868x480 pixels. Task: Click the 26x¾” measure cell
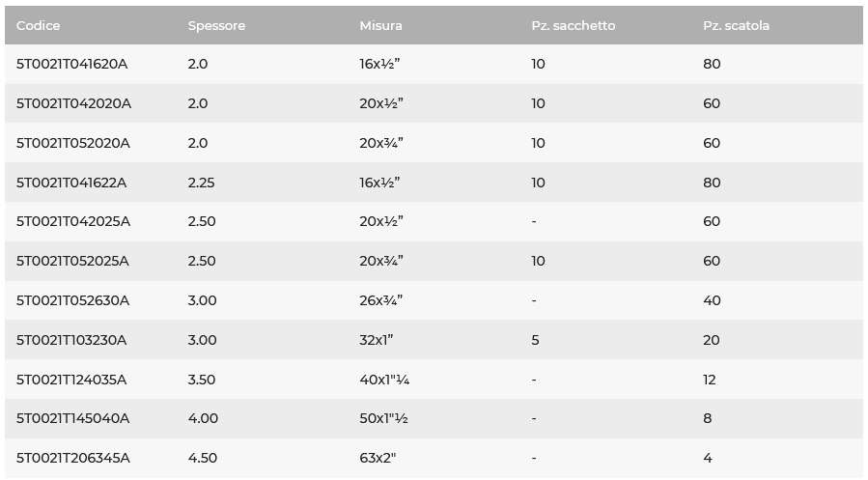380,300
